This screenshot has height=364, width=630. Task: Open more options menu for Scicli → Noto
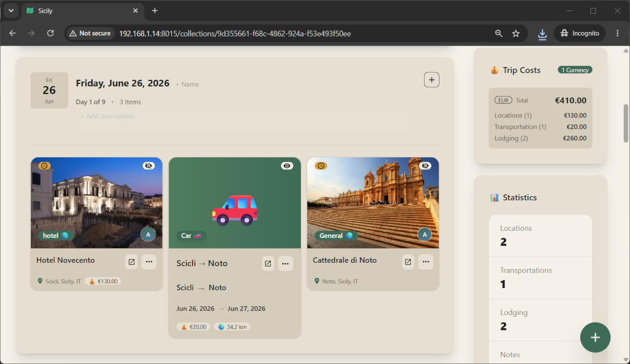point(286,263)
